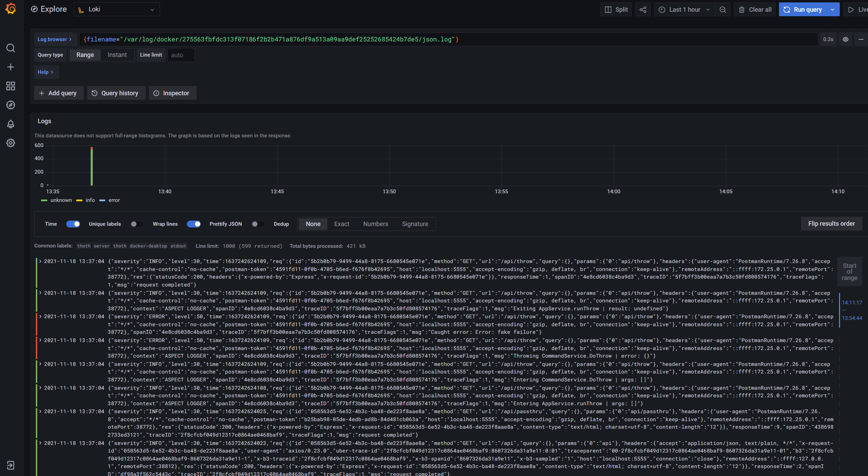This screenshot has height=476, width=868.
Task: Open the Configuration gear icon
Action: coord(11,143)
